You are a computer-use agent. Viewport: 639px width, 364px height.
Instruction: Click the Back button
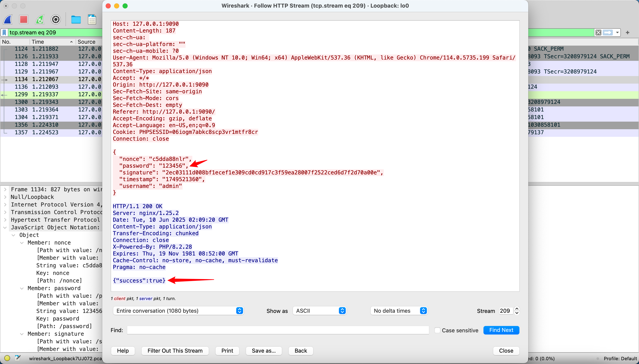tap(301, 350)
